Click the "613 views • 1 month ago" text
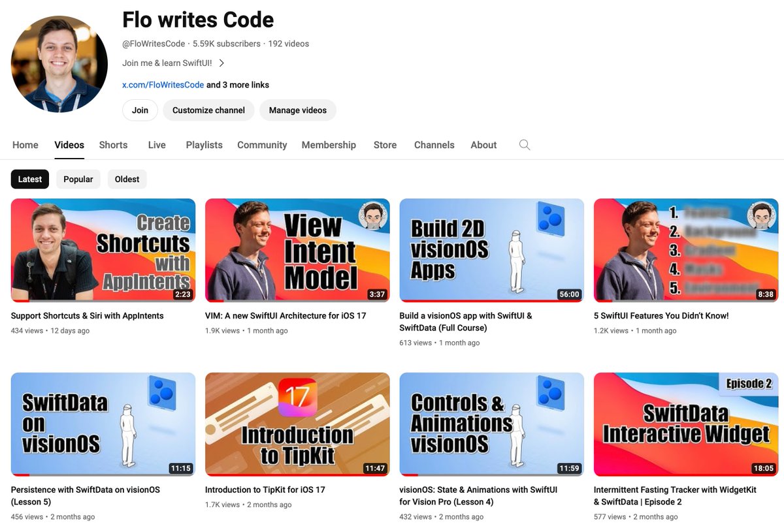Image resolution: width=784 pixels, height=532 pixels. [x=439, y=343]
